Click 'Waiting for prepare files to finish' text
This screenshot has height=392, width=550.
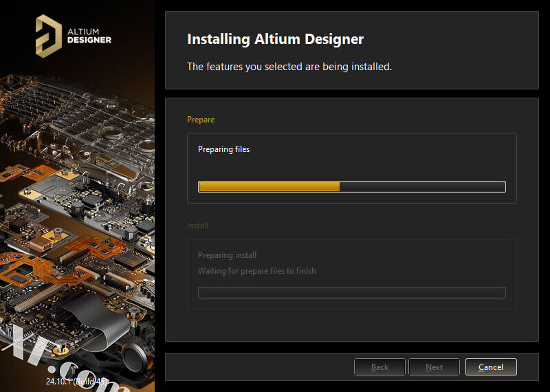(256, 271)
